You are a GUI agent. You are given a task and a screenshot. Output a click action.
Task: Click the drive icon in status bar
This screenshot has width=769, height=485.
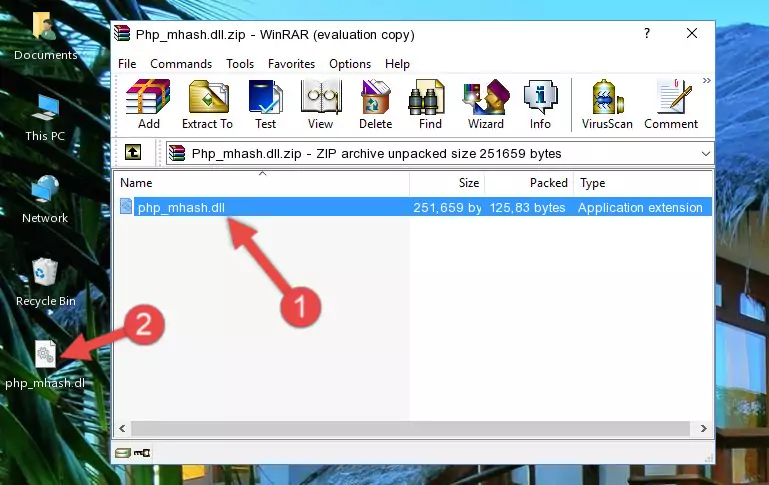(123, 453)
